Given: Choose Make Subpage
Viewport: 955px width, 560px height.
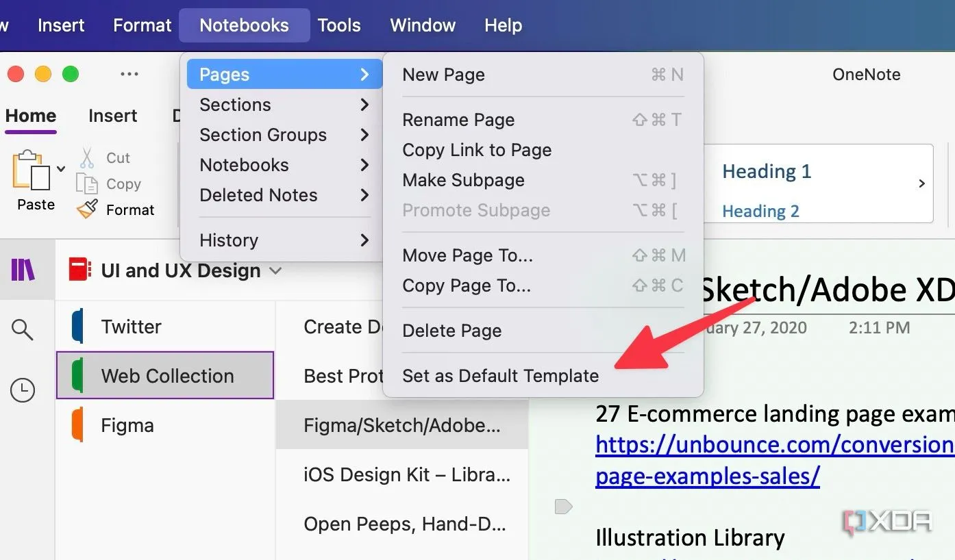Looking at the screenshot, I should [543, 180].
